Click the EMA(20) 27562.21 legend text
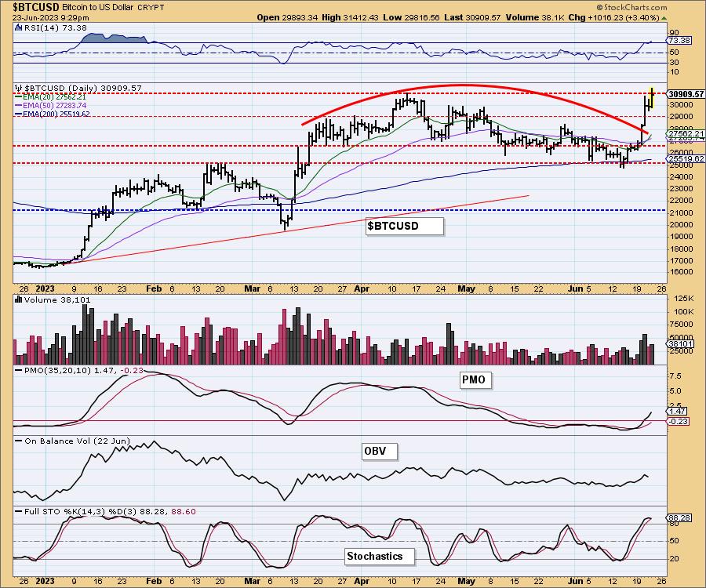This screenshot has width=706, height=588. click(53, 96)
